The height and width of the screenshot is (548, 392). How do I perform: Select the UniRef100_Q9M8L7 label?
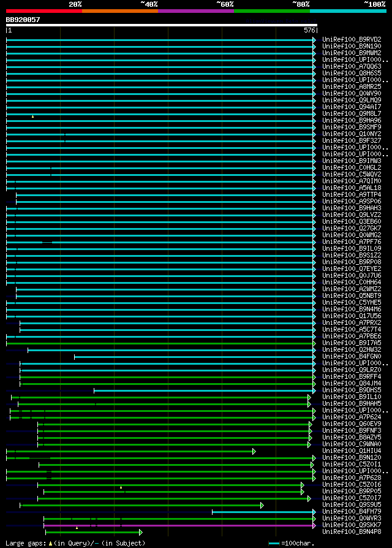352,114
